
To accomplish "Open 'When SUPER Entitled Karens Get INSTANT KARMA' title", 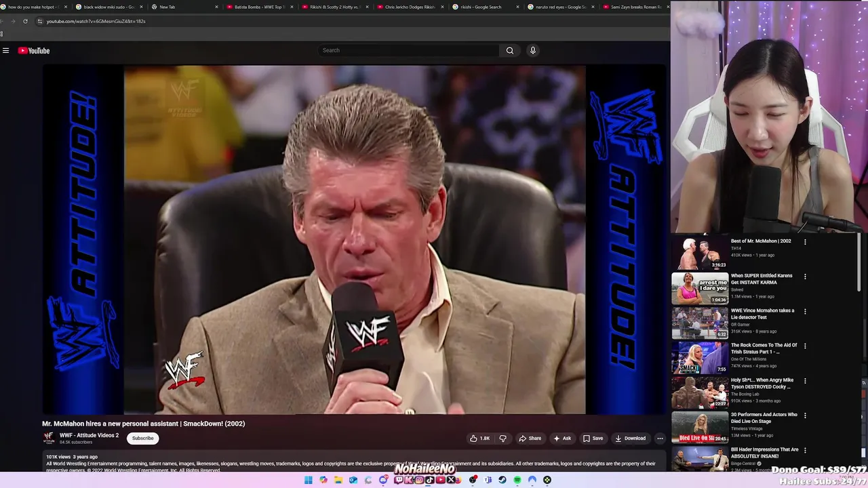I will click(762, 279).
